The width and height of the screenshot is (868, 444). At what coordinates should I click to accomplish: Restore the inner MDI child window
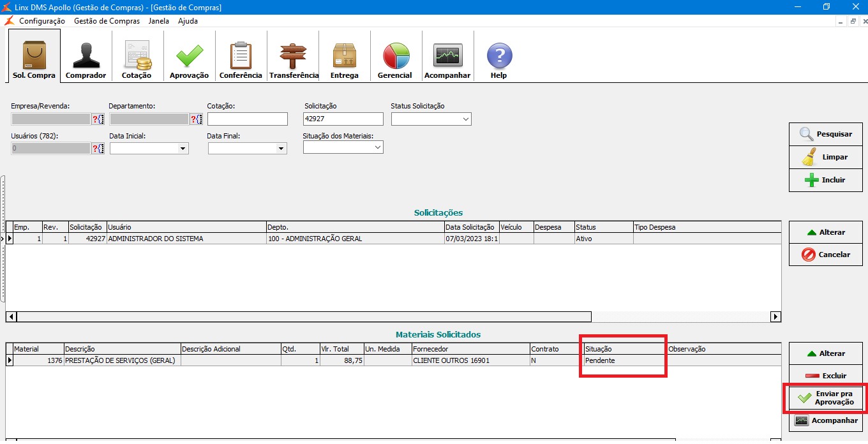[x=853, y=21]
